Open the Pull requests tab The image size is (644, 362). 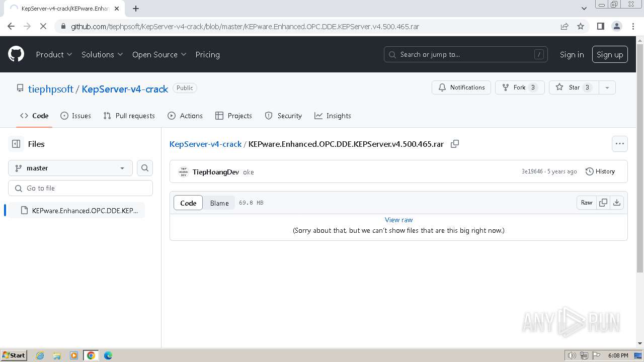pyautogui.click(x=129, y=116)
